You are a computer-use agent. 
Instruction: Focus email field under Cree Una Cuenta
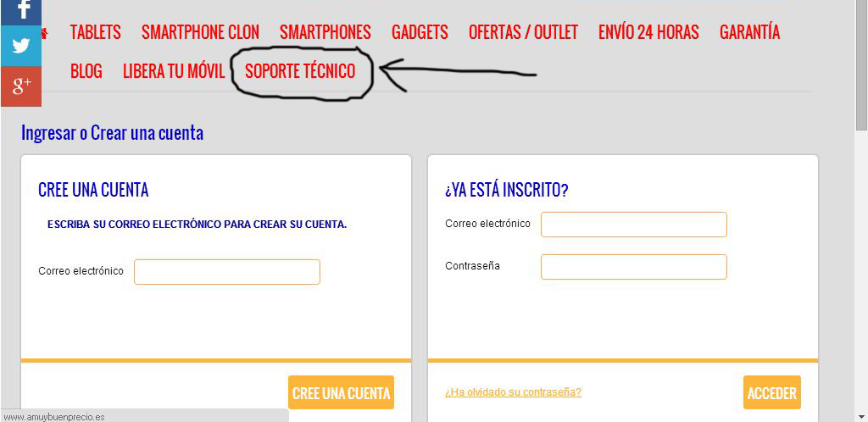click(227, 272)
